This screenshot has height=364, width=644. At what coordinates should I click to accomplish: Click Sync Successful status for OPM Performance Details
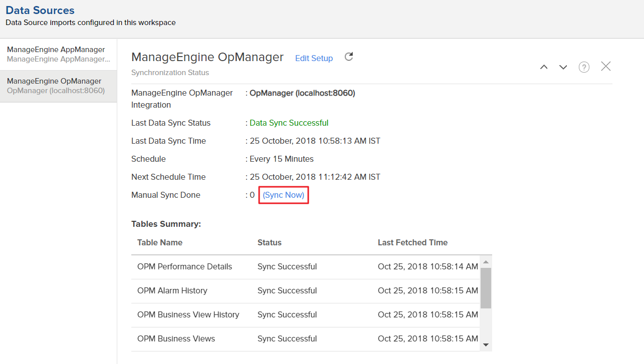pos(287,266)
